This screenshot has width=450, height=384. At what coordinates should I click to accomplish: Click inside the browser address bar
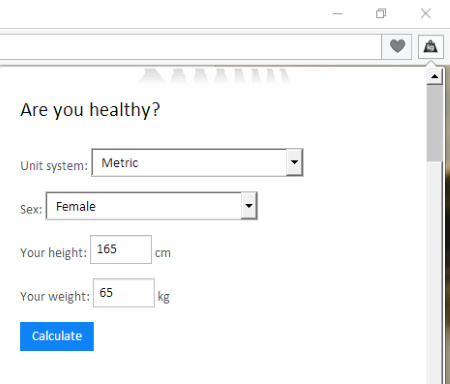tap(188, 47)
